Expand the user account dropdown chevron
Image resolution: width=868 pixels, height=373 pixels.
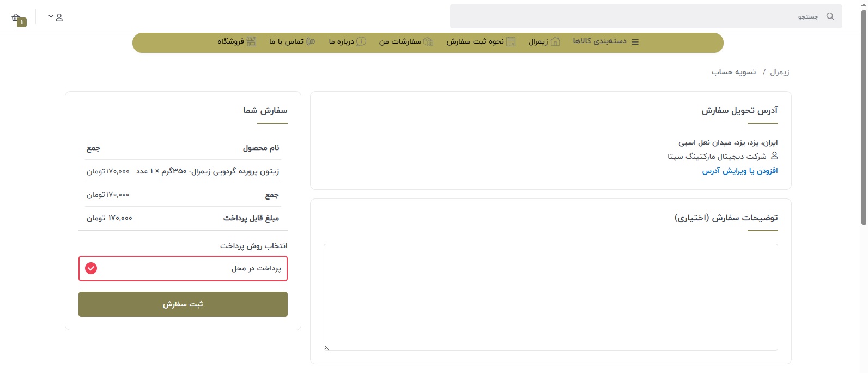[51, 16]
